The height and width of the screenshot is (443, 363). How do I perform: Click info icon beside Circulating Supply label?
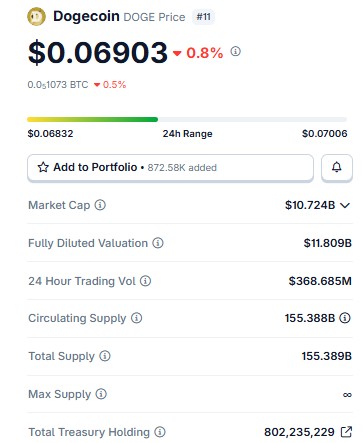[x=136, y=318]
